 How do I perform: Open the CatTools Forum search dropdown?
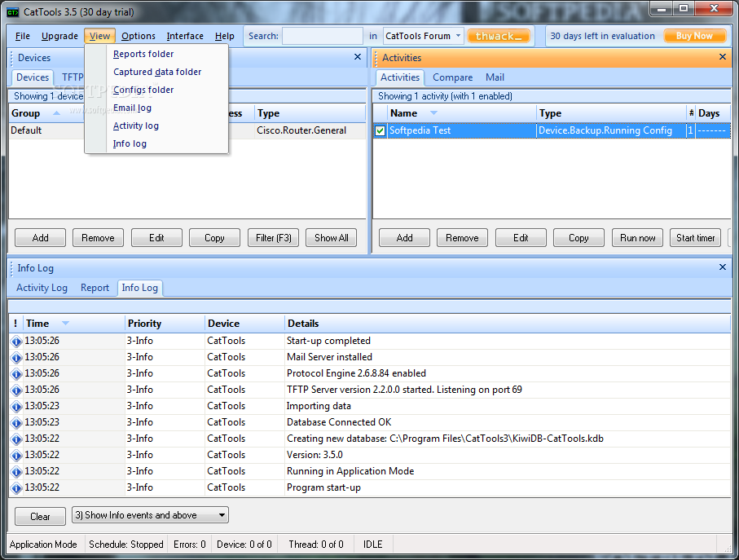(458, 36)
